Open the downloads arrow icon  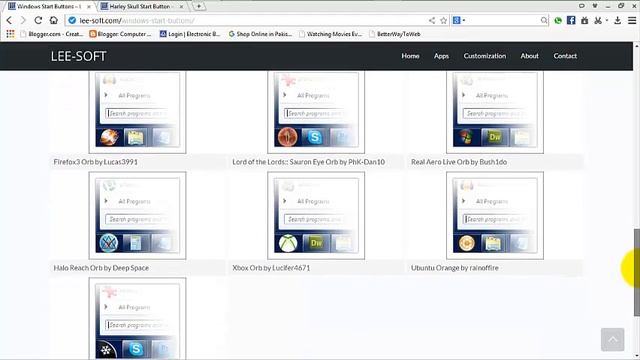pyautogui.click(x=618, y=20)
